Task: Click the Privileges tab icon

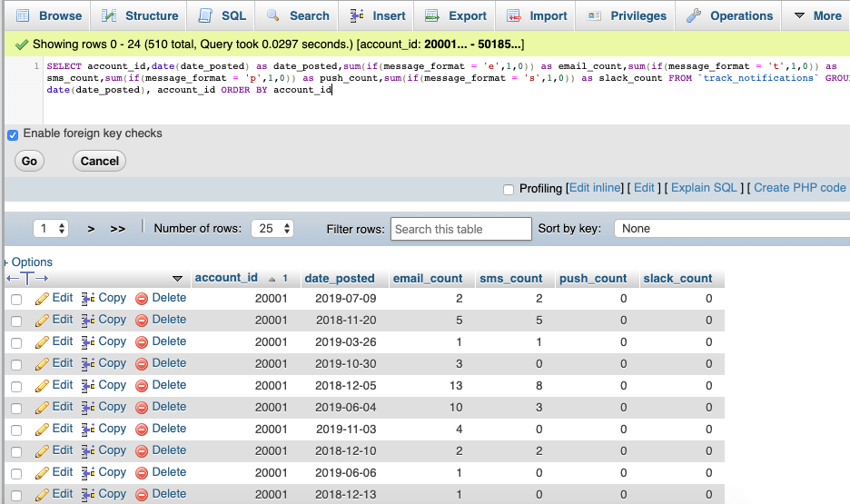Action: pos(595,16)
